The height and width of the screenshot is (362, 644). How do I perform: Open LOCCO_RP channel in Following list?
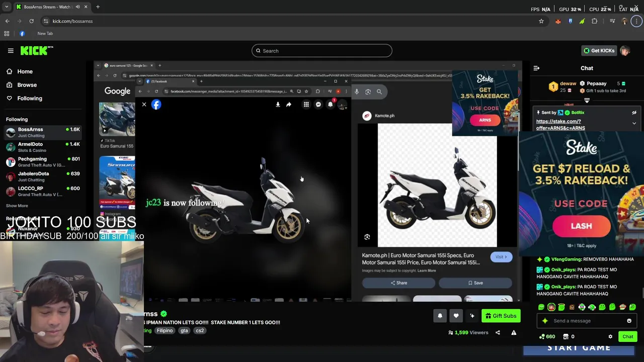[43, 191]
